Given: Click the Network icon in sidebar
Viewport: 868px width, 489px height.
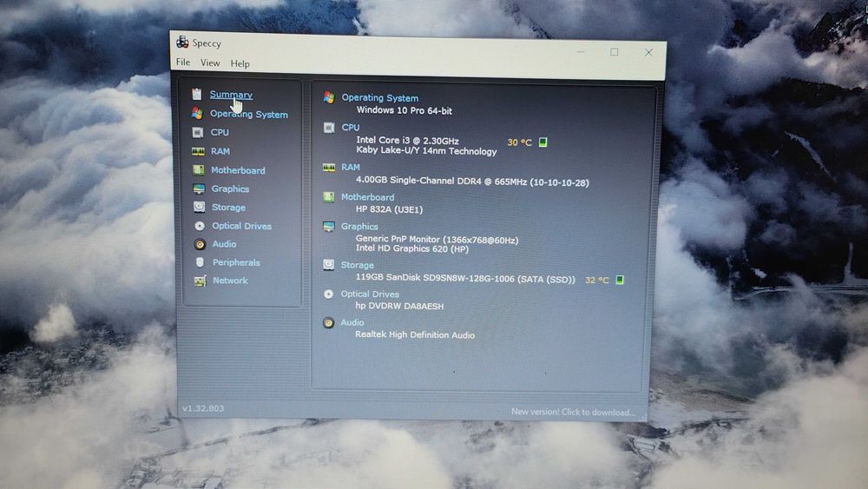Looking at the screenshot, I should (x=200, y=281).
